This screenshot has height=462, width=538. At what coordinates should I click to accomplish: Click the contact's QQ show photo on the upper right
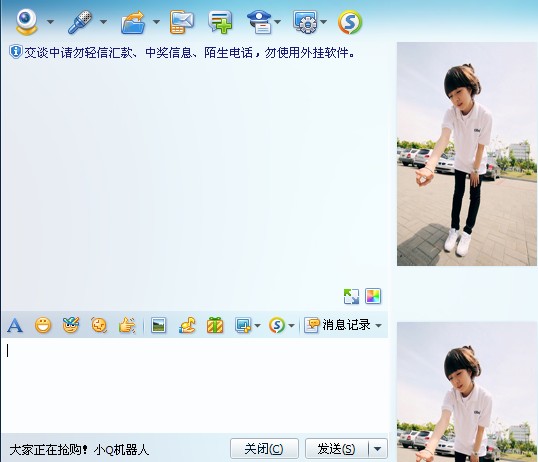pyautogui.click(x=467, y=154)
